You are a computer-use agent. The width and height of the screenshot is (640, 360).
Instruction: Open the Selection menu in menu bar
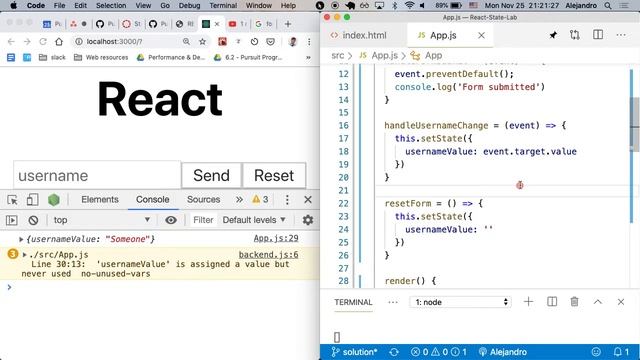click(x=111, y=6)
